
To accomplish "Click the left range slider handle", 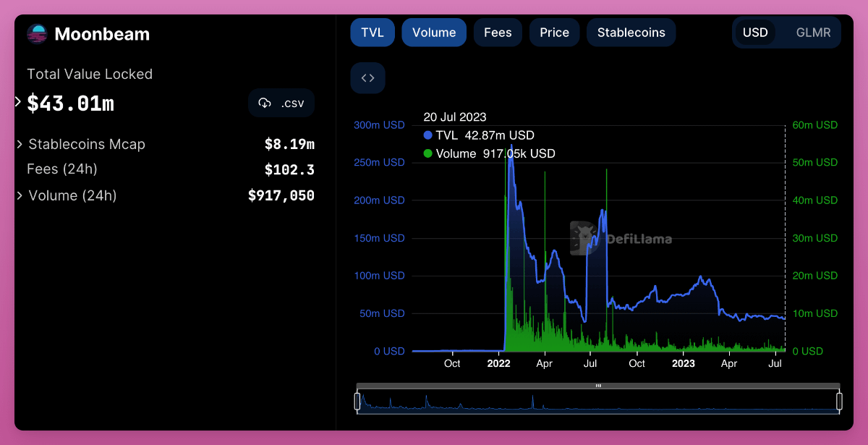I will click(x=357, y=401).
